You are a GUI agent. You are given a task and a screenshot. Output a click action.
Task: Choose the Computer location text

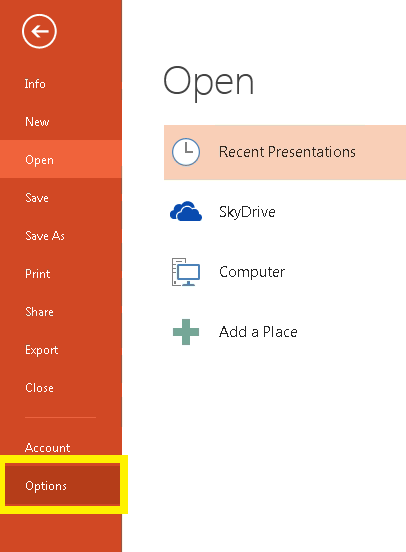[x=252, y=272]
